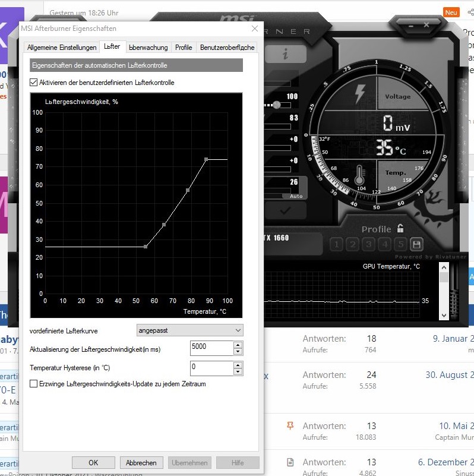Screen dimensions: 474x476
Task: Switch to Benutzeroberfläche tab
Action: pyautogui.click(x=227, y=48)
